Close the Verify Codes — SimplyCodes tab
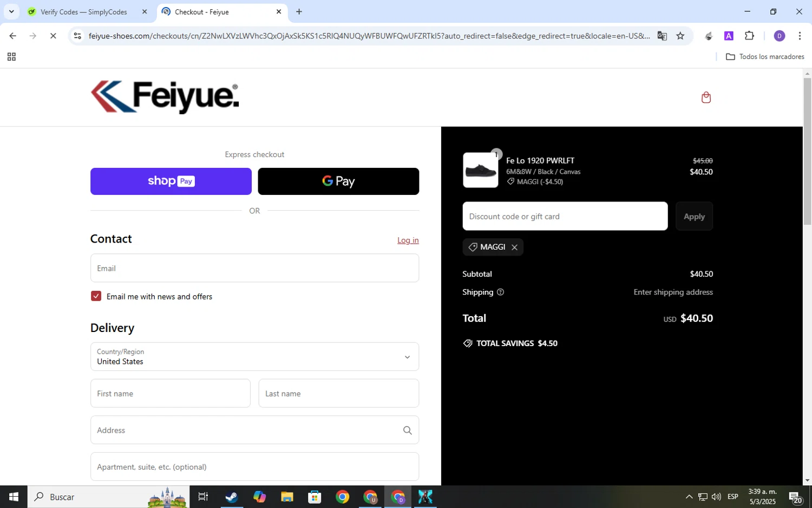 pyautogui.click(x=145, y=11)
